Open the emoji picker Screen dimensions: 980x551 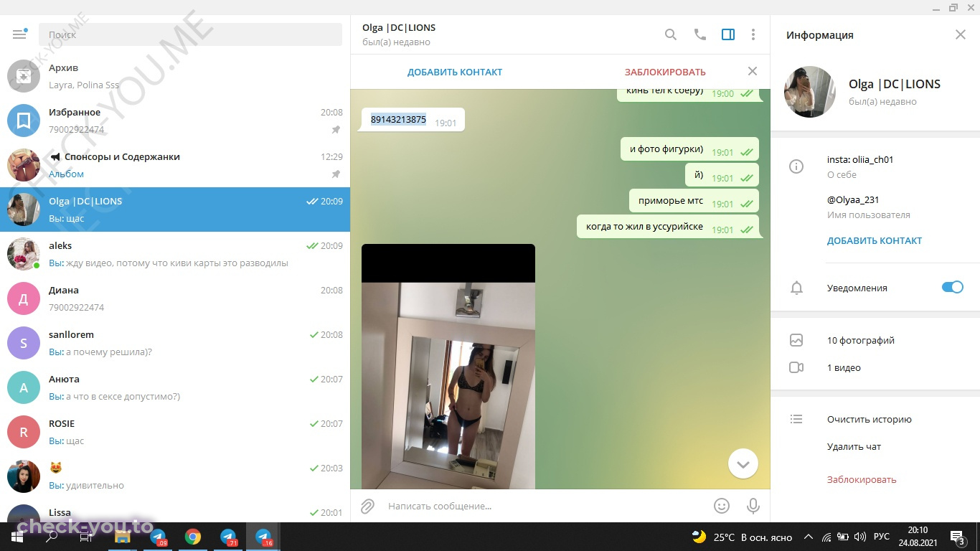tap(722, 506)
